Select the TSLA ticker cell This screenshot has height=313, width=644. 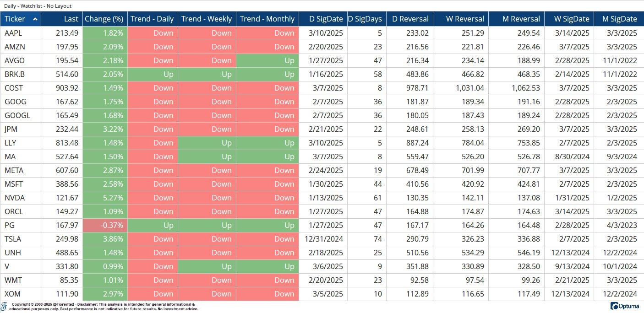click(21, 239)
